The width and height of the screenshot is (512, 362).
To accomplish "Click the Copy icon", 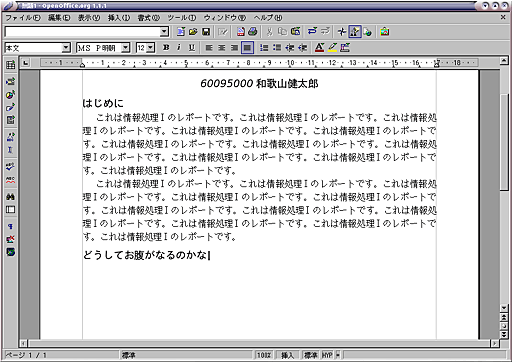I will point(282,32).
